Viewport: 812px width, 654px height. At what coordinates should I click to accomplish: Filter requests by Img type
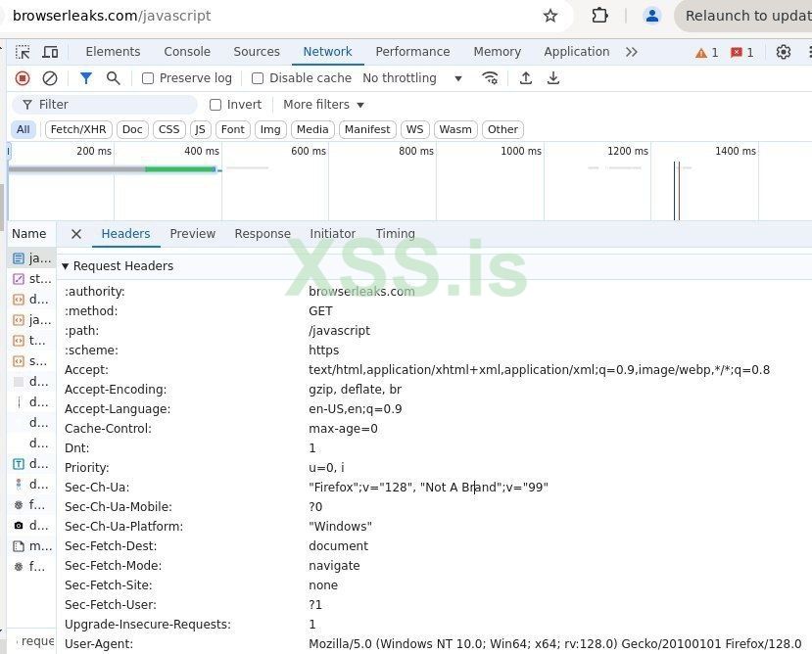click(x=270, y=129)
